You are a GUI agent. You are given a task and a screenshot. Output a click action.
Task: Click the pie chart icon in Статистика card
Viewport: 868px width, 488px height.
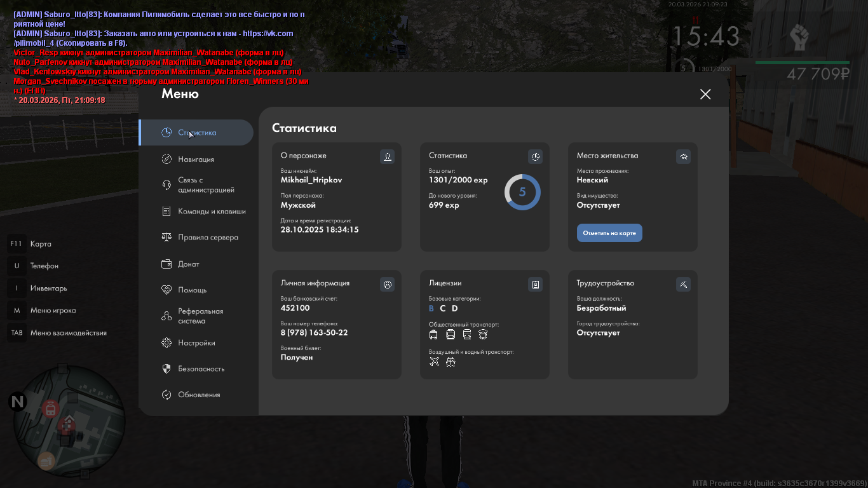click(535, 156)
